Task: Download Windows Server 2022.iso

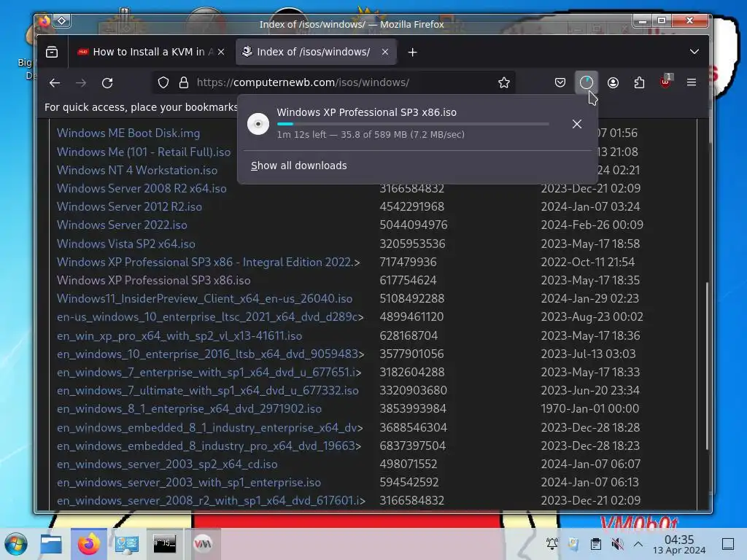Action: [122, 225]
